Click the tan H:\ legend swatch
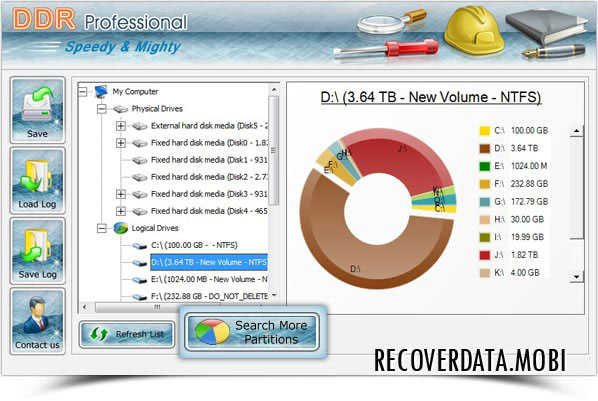The height and width of the screenshot is (401, 598). 484,220
